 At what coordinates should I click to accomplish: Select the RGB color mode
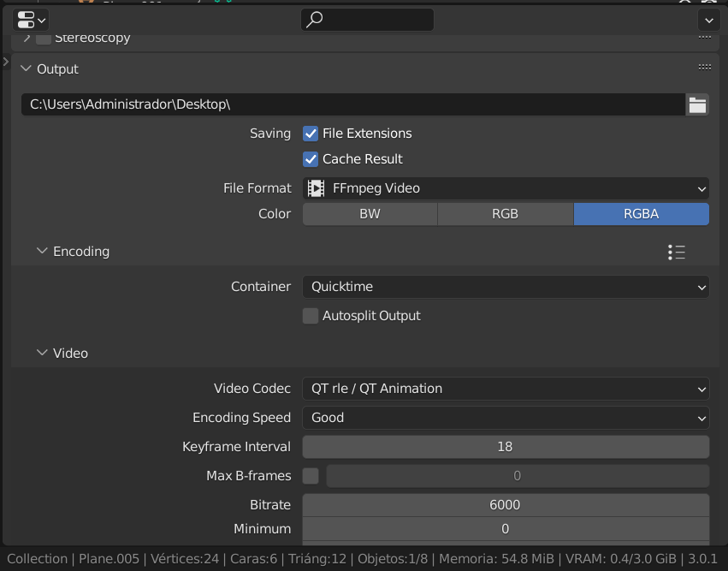pos(505,214)
